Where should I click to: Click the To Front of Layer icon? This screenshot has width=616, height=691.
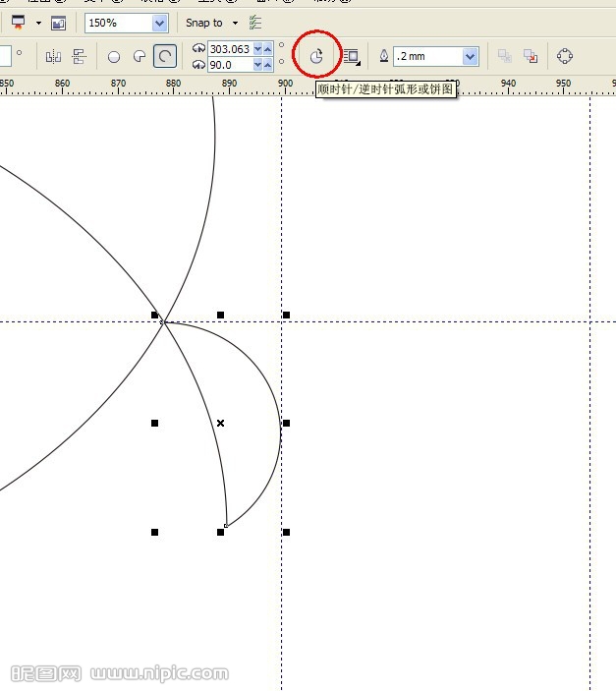505,56
